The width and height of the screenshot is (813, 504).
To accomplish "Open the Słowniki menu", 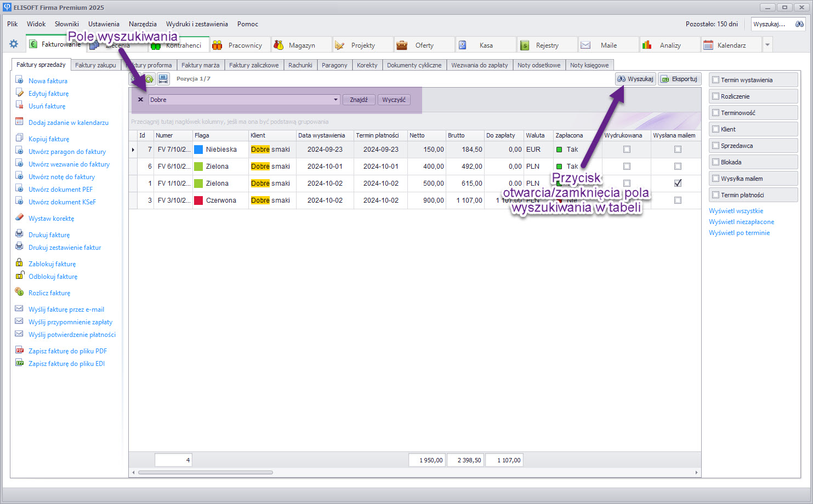I will (x=67, y=24).
